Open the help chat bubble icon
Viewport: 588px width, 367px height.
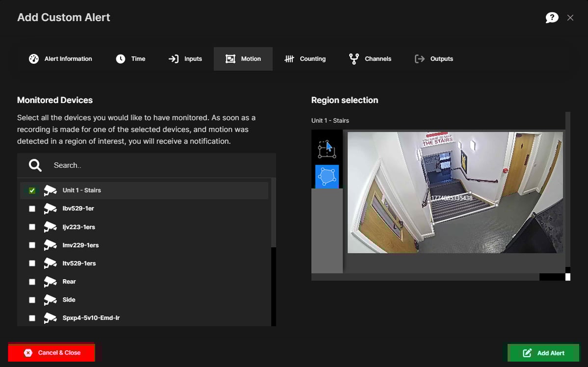coord(552,18)
